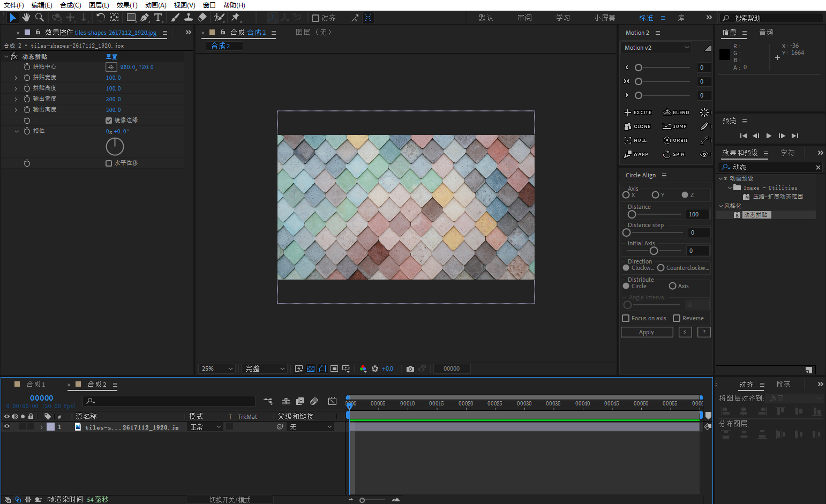
Task: Check the Reverse option
Action: click(677, 318)
